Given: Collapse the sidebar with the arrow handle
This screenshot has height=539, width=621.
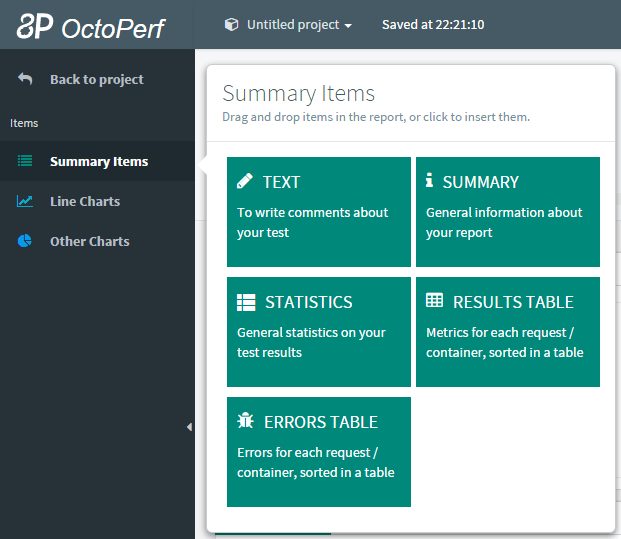Looking at the screenshot, I should pos(189,427).
